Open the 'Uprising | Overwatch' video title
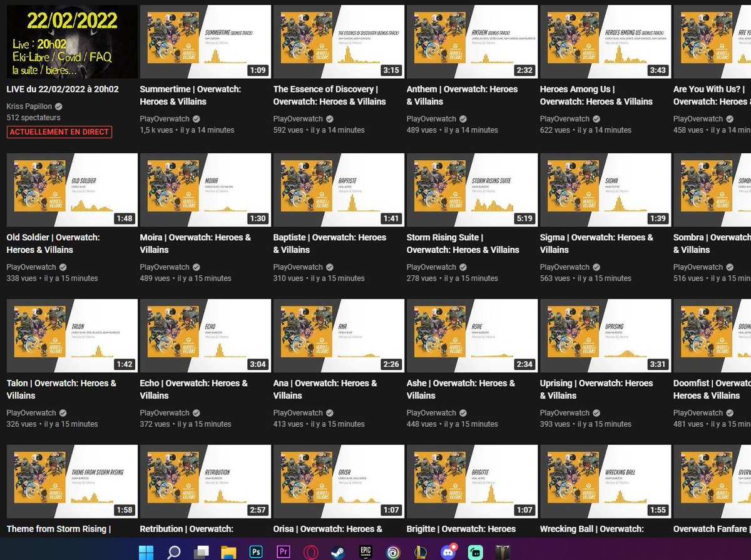751x560 pixels. tap(596, 389)
